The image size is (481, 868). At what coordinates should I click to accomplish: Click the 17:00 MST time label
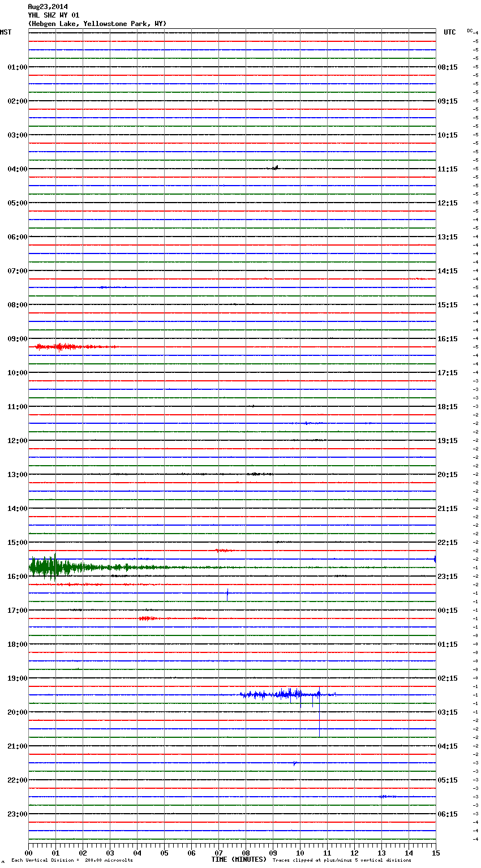point(17,611)
